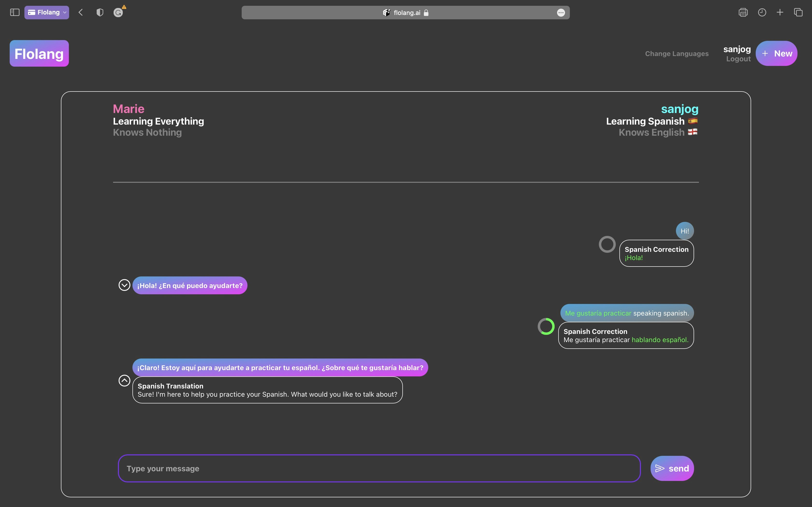Viewport: 812px width, 507px height.
Task: Open Change Languages
Action: [677, 54]
